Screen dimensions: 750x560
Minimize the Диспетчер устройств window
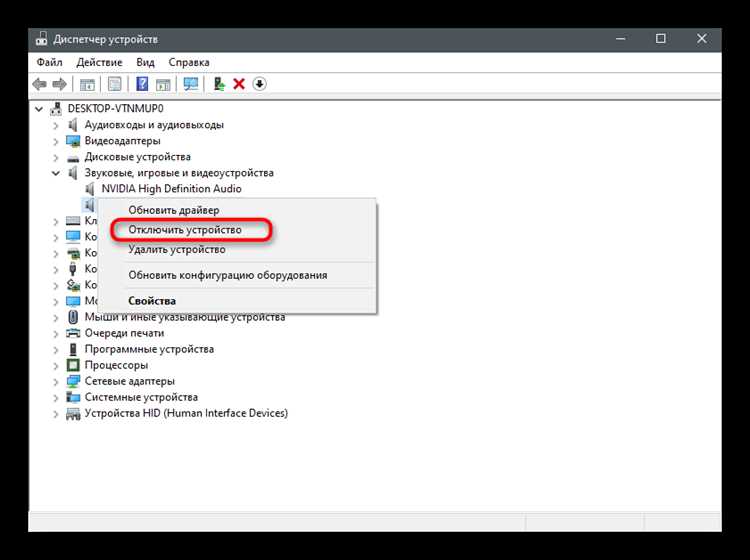(621, 39)
